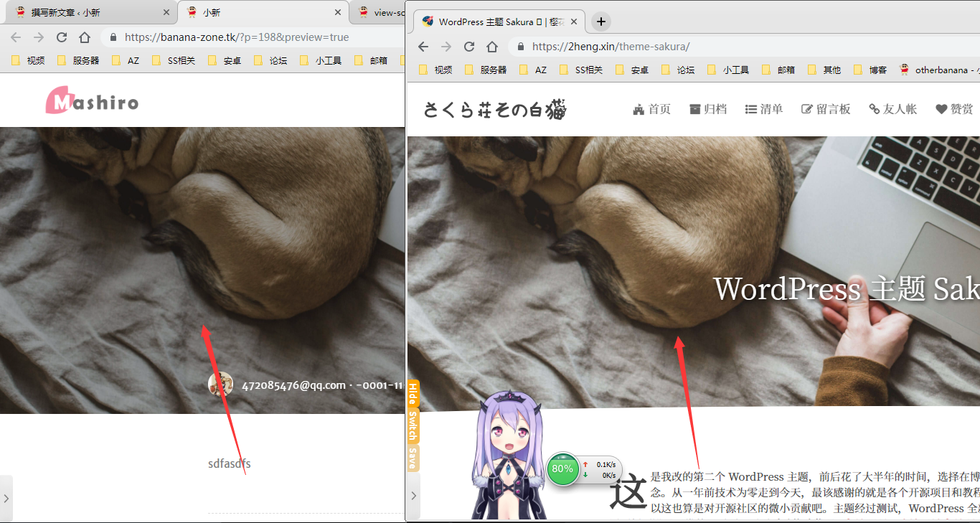Open SS相关 bookmark folder in right window
The height and width of the screenshot is (523, 980).
[x=582, y=70]
